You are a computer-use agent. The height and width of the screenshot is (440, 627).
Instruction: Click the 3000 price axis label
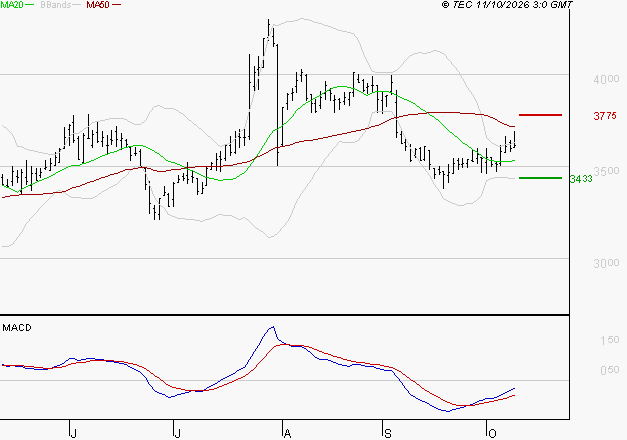click(x=606, y=263)
